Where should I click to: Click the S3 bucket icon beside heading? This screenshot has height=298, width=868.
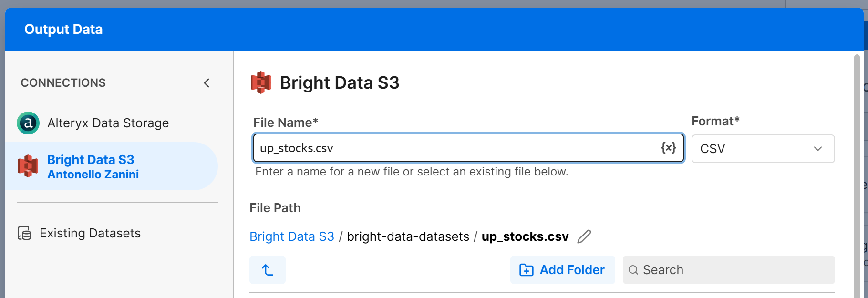point(261,82)
